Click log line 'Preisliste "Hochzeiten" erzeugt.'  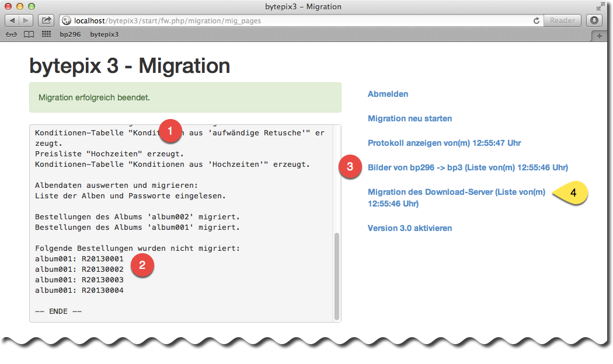(110, 154)
